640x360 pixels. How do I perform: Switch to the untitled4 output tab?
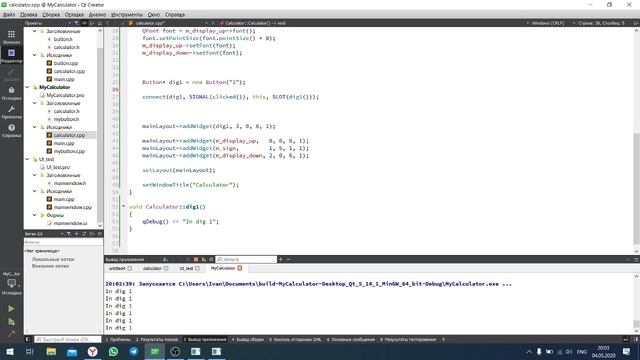click(117, 269)
